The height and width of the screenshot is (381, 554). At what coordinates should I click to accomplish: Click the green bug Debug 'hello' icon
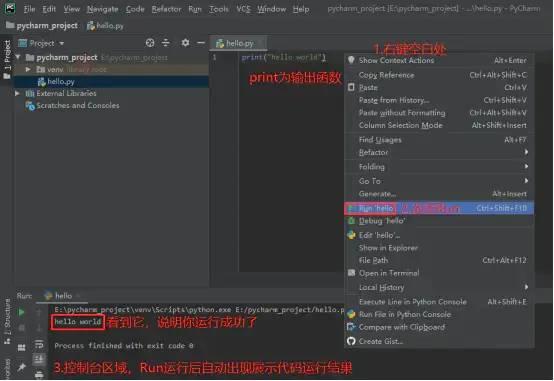pos(351,221)
